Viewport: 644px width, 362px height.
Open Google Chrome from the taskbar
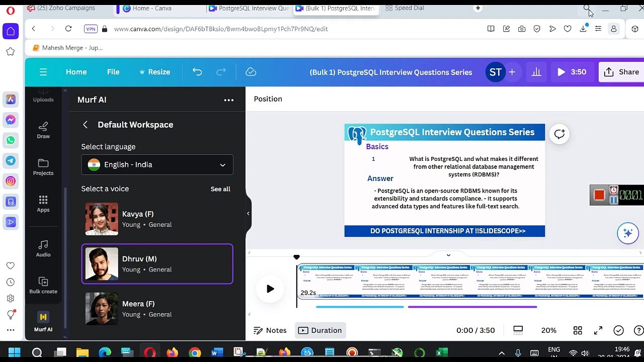tap(195, 352)
